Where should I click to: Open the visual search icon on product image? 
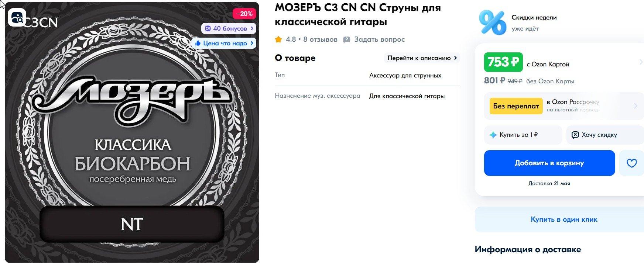[x=17, y=17]
